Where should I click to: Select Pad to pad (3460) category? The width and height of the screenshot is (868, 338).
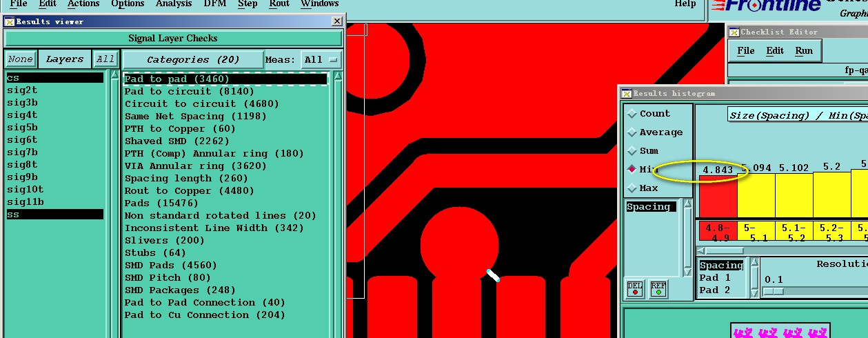coord(225,79)
